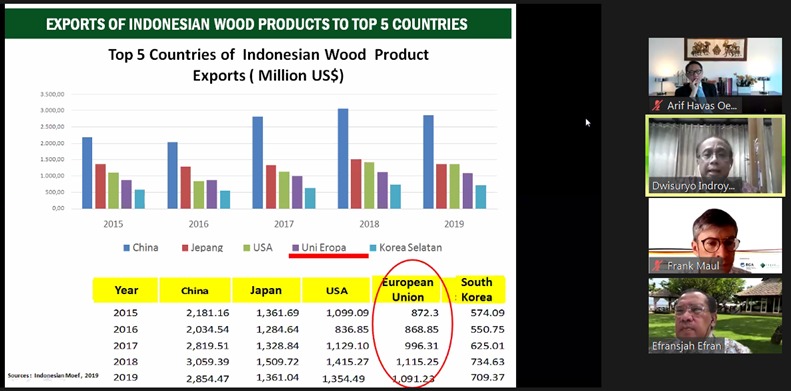This screenshot has height=391, width=791.
Task: Click the red Jepang legend marker
Action: pos(185,248)
